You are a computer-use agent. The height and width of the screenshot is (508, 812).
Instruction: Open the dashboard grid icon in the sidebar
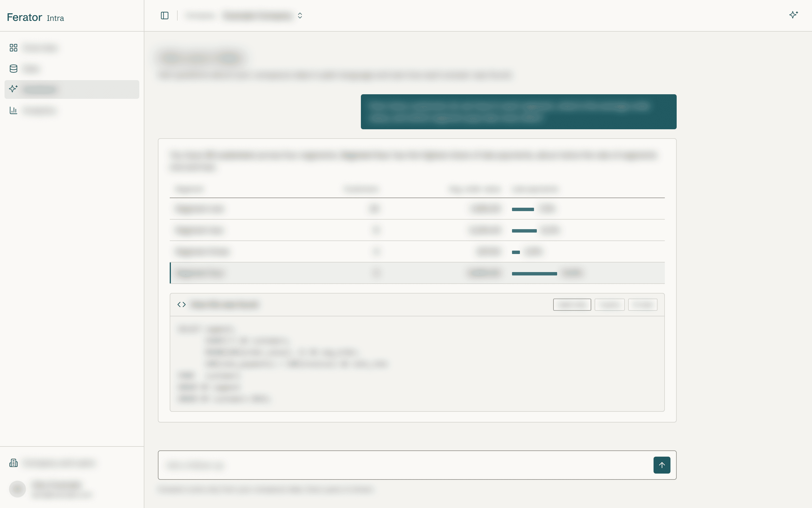[14, 48]
